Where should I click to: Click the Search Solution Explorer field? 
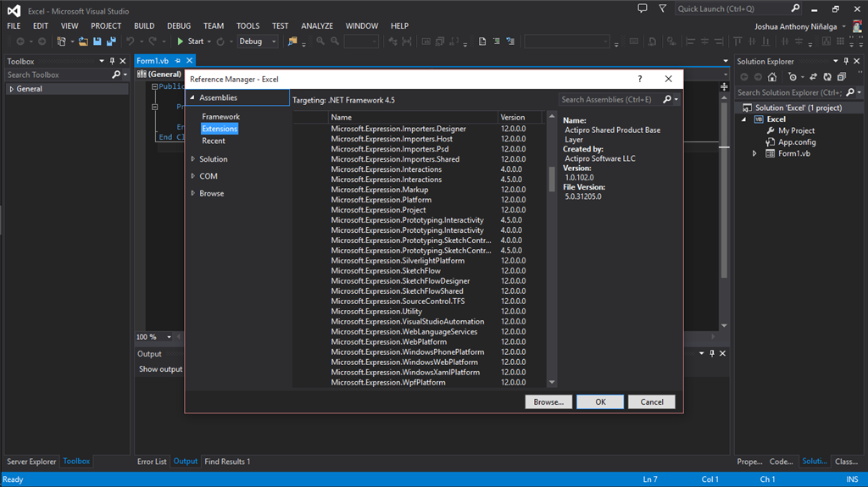click(789, 92)
